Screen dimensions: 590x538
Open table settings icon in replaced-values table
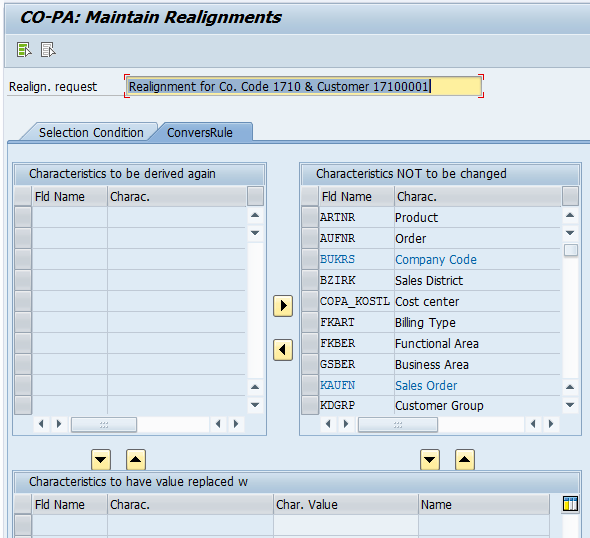570,504
